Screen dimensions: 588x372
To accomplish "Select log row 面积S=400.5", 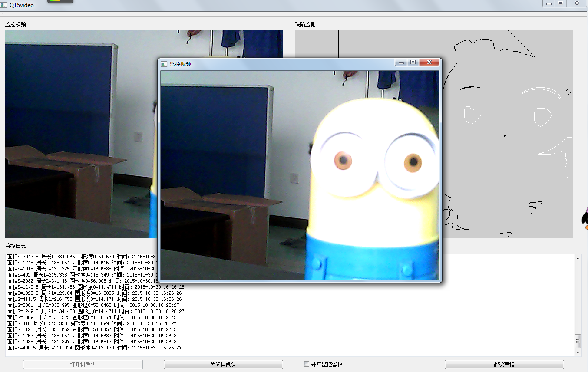I will click(94, 348).
